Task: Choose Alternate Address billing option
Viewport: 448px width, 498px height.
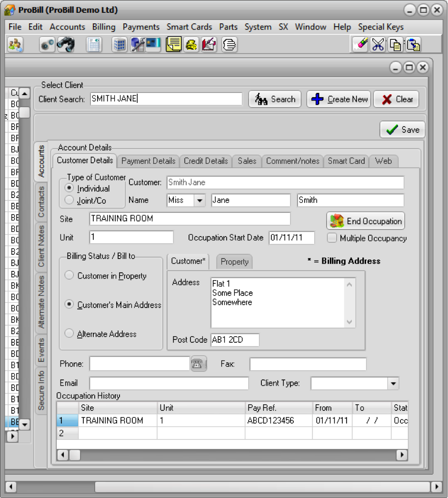Action: click(69, 333)
